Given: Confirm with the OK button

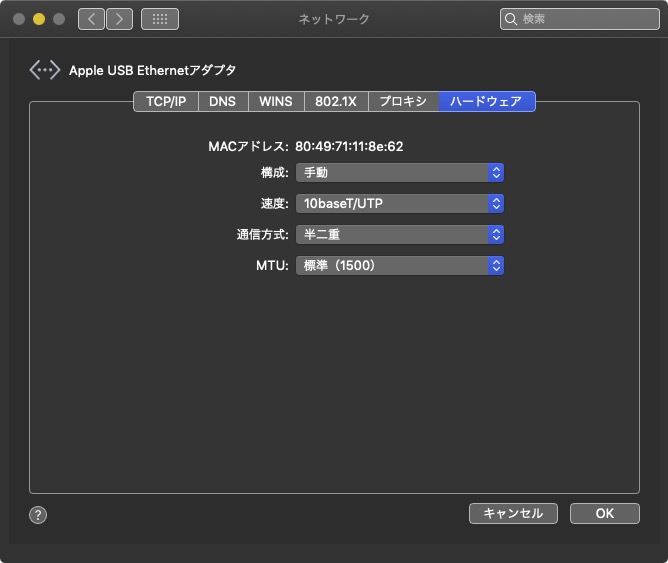Looking at the screenshot, I should [604, 513].
